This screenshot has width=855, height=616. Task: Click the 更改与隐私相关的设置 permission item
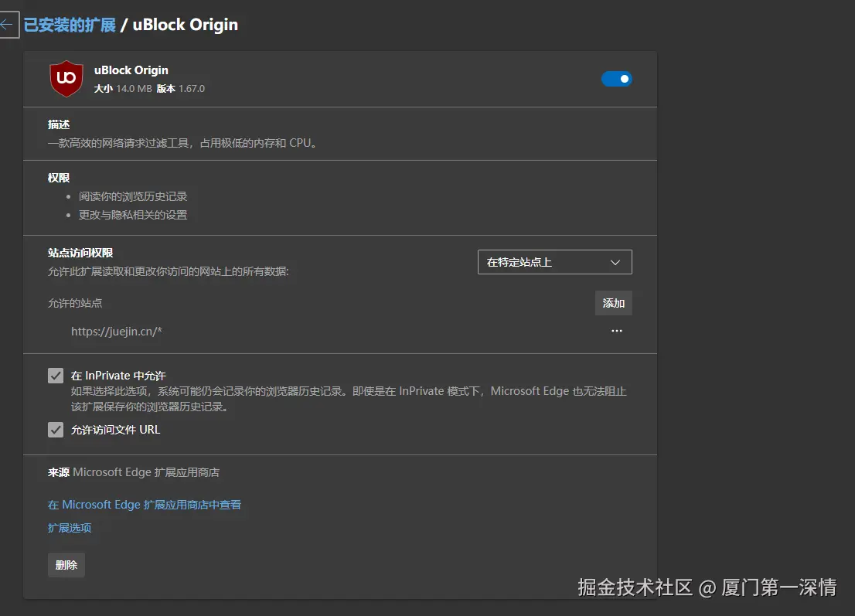click(x=132, y=215)
